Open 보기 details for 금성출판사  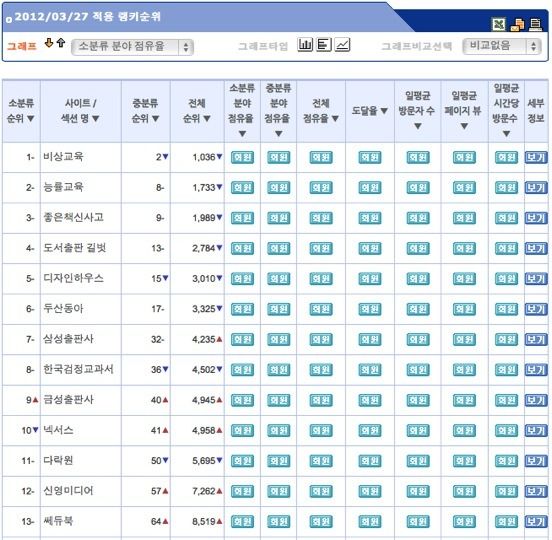pos(536,400)
